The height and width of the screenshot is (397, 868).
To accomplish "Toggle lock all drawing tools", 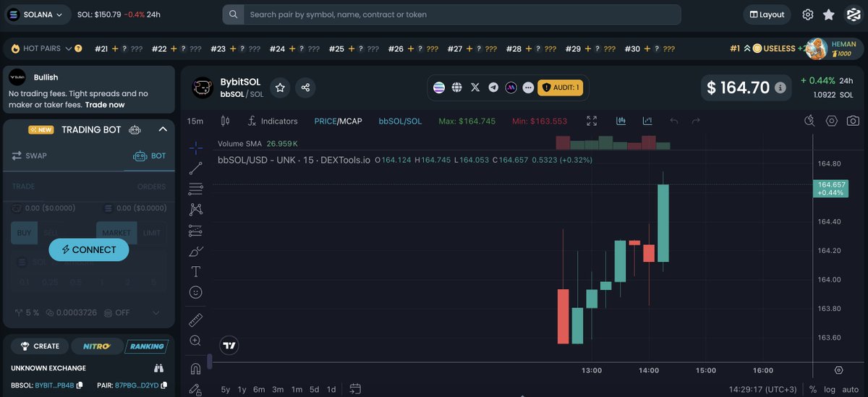I will pyautogui.click(x=195, y=390).
